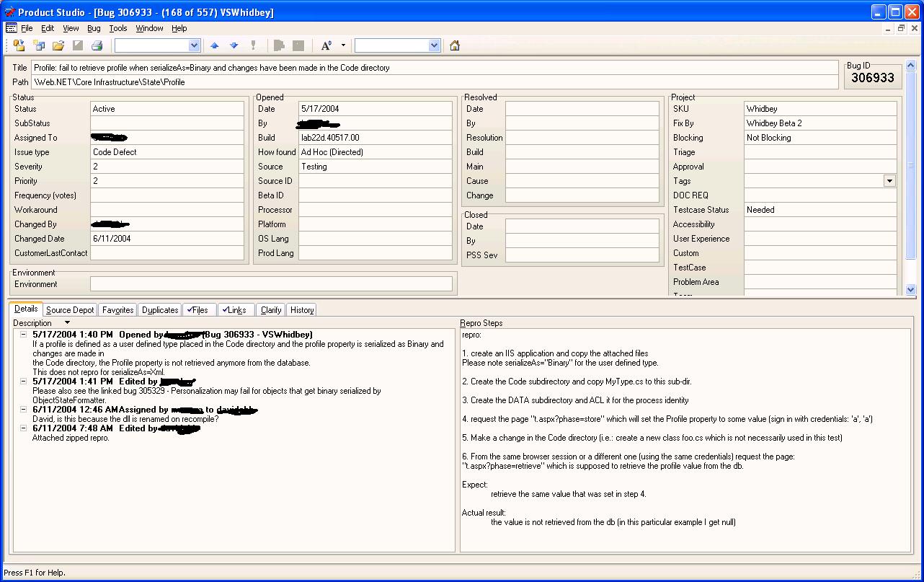Click the Blocking field Not Blocking
924x582 pixels.
(820, 138)
